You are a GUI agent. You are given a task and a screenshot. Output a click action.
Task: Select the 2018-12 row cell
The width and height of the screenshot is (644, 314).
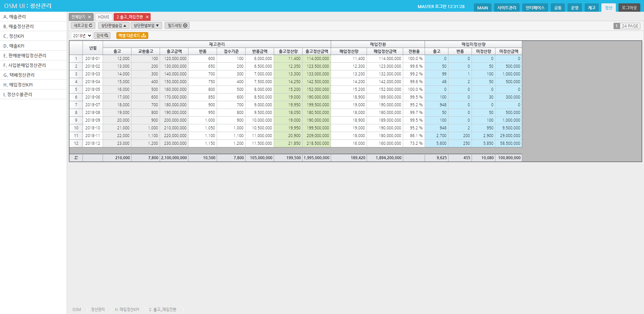[93, 143]
